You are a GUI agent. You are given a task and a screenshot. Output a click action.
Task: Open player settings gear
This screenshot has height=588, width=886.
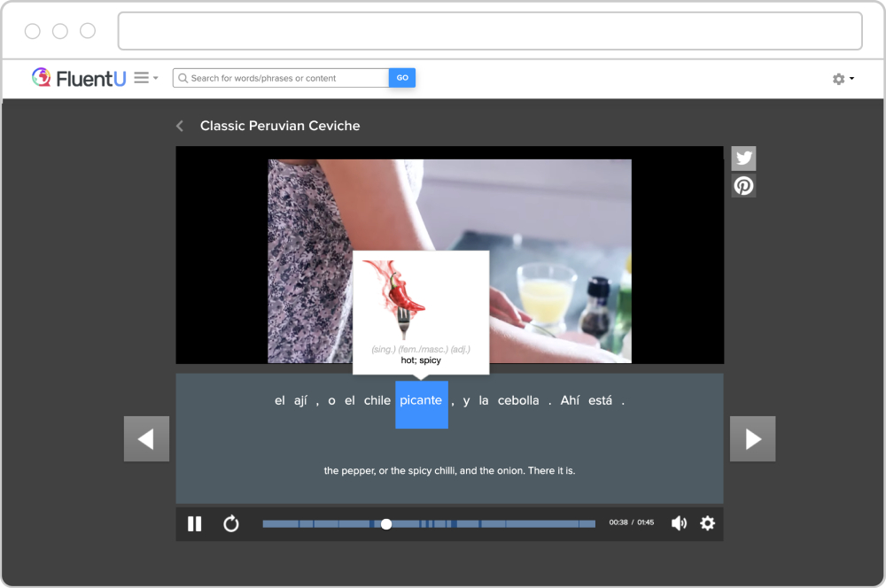(707, 523)
